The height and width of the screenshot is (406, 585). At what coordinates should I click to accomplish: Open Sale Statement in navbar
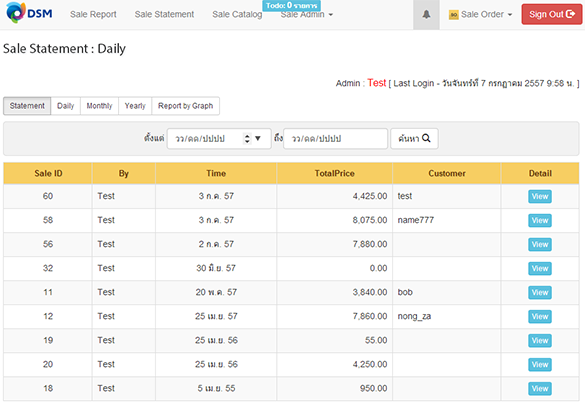(x=164, y=15)
